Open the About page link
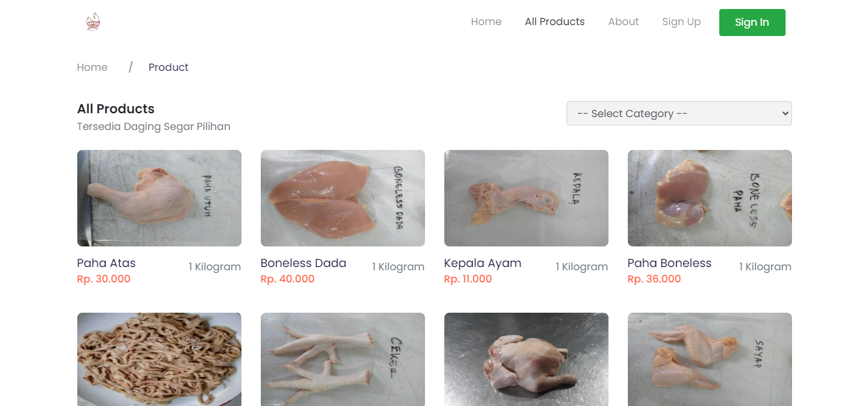868x406 pixels. coord(623,22)
